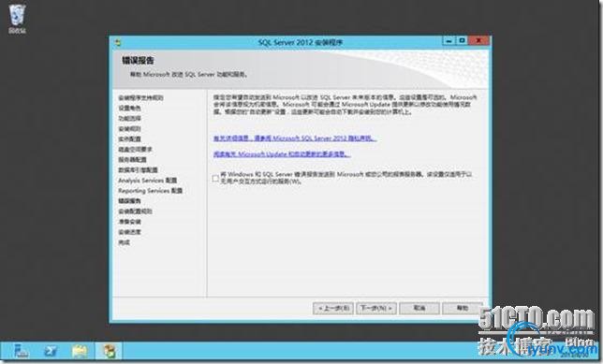Open the Microsoft Update and automatic updates link
Viewport: 603px width, 364px height.
(282, 153)
